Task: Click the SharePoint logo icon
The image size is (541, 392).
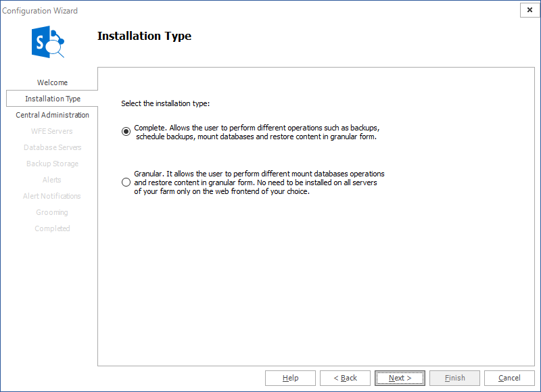Action: coord(47,43)
